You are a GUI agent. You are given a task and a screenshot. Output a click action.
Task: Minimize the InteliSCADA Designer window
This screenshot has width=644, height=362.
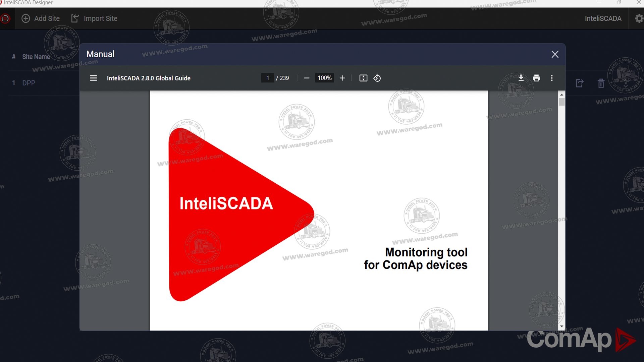(x=599, y=2)
